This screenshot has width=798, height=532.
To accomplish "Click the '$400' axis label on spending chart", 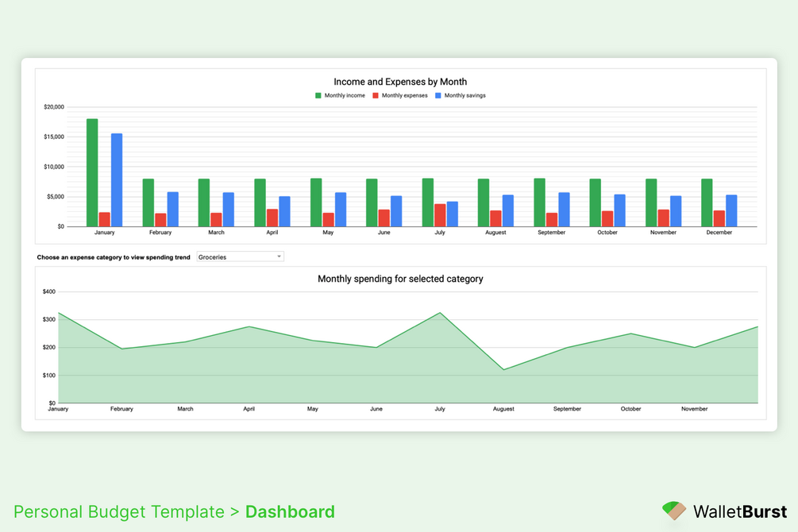I will (x=49, y=291).
